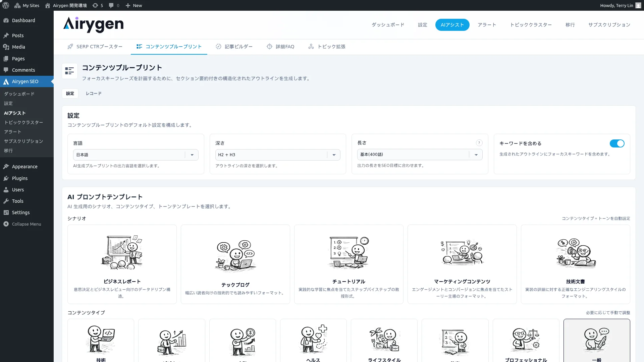Expand the 深さ dropdown showing H2 + H3
Image resolution: width=644 pixels, height=362 pixels.
[278, 155]
